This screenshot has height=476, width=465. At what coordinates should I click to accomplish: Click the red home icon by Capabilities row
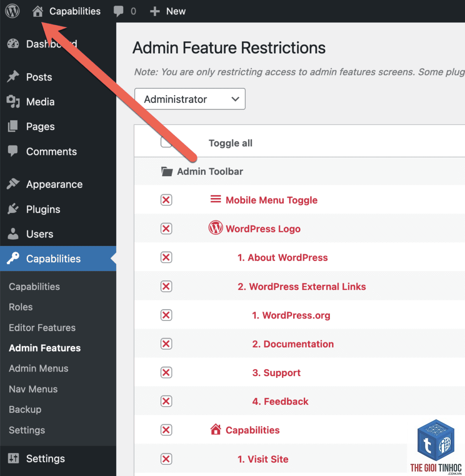click(216, 429)
